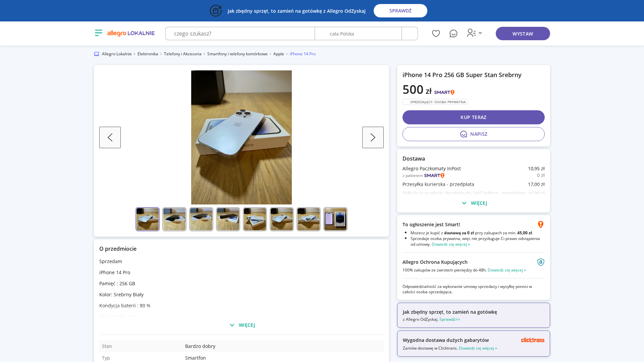Click the Allegro OdZyskaj banner icon

(x=216, y=11)
